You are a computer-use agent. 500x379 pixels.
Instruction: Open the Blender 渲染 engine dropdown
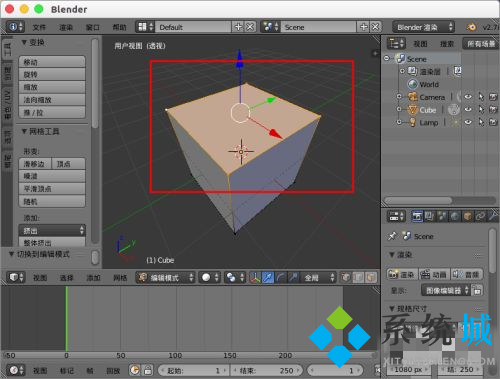click(423, 27)
